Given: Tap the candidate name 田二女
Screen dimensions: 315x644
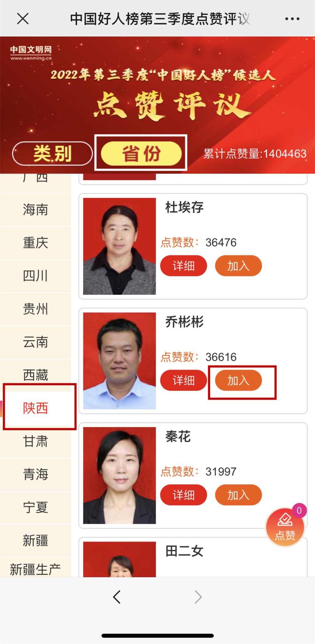Looking at the screenshot, I should [x=184, y=551].
